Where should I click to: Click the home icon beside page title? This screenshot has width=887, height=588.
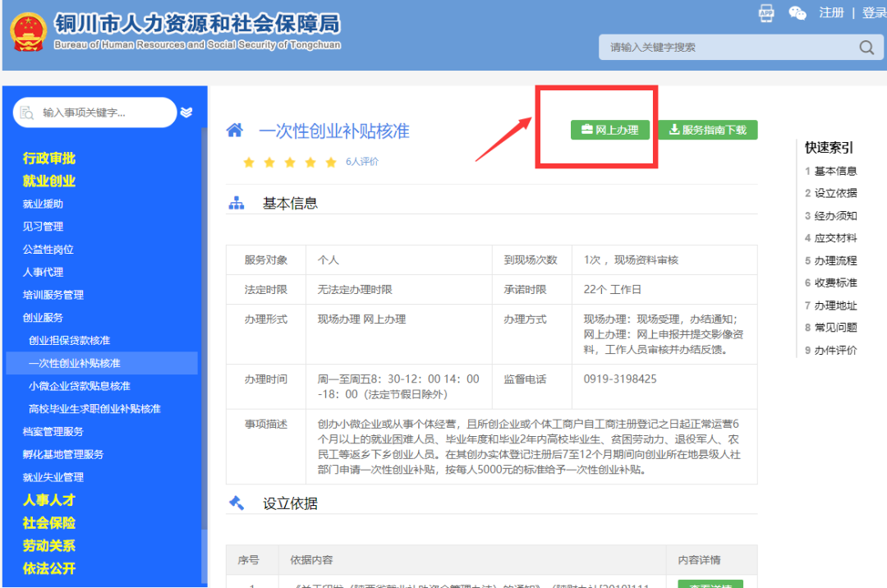click(235, 131)
